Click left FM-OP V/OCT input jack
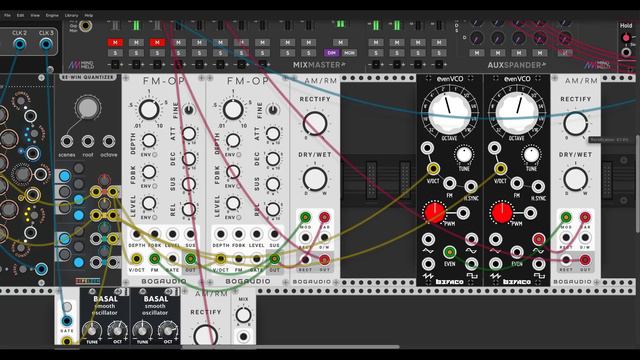Viewport: 640px width, 360px height. click(x=136, y=258)
